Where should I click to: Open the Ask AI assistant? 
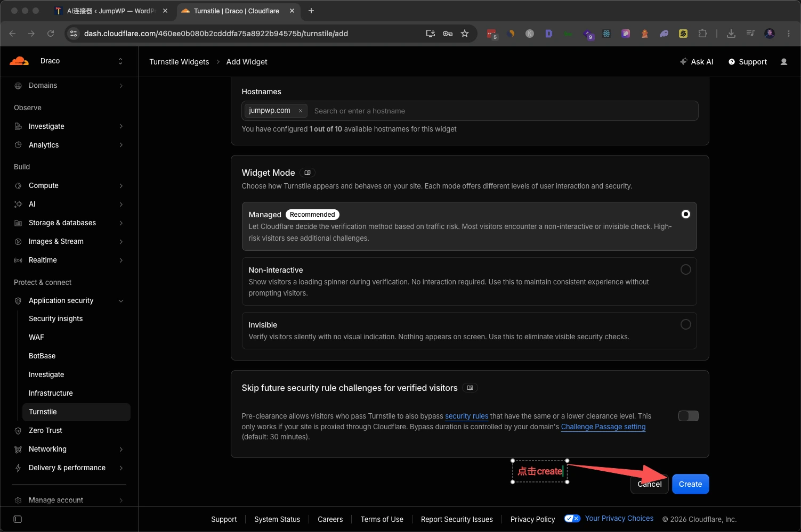tap(697, 62)
